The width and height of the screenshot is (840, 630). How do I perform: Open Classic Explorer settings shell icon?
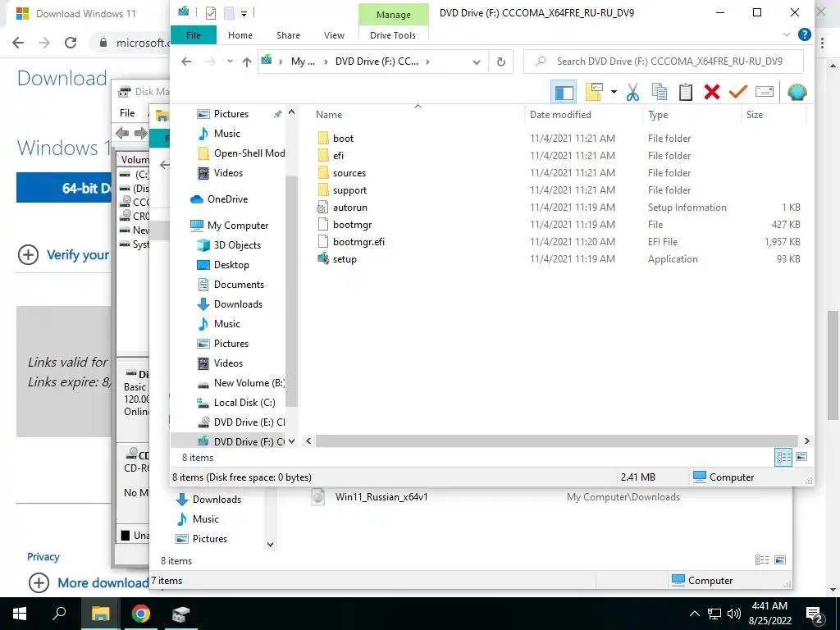pos(797,92)
